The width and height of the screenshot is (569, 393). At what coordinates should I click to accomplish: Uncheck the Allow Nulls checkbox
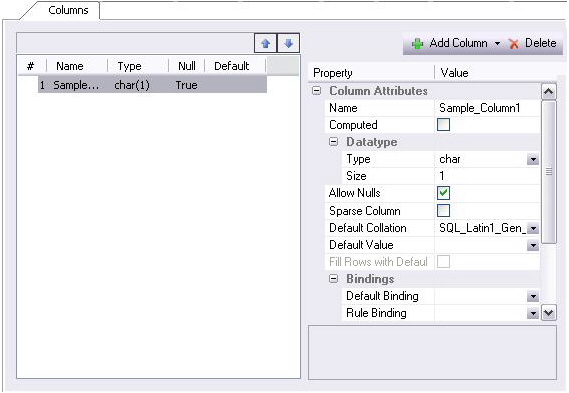coord(443,193)
